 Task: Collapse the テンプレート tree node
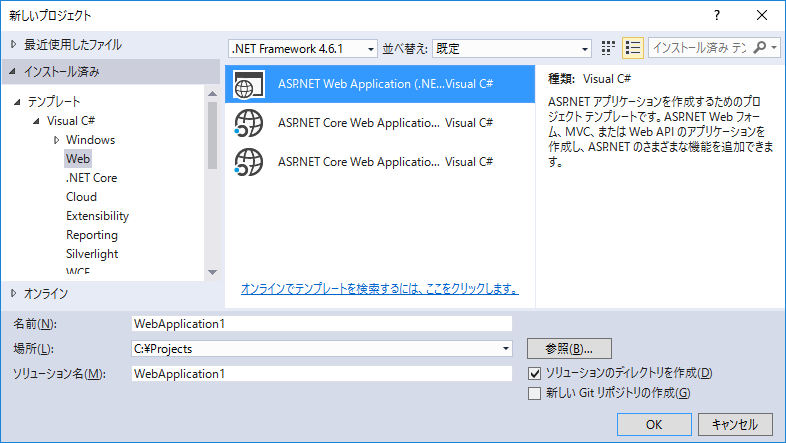coord(18,102)
